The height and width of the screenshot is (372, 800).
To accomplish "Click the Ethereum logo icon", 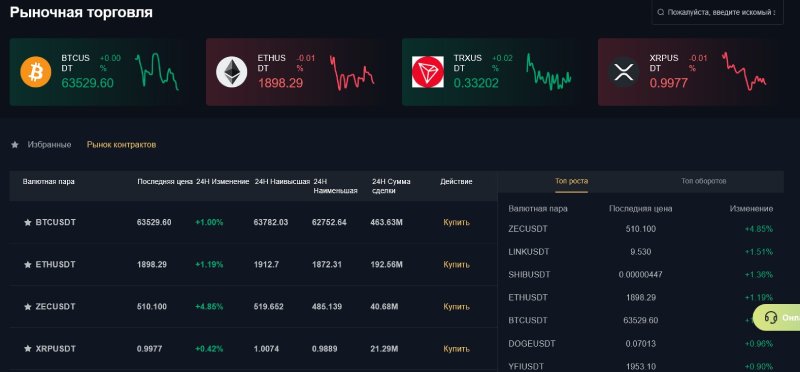I will coord(232,72).
